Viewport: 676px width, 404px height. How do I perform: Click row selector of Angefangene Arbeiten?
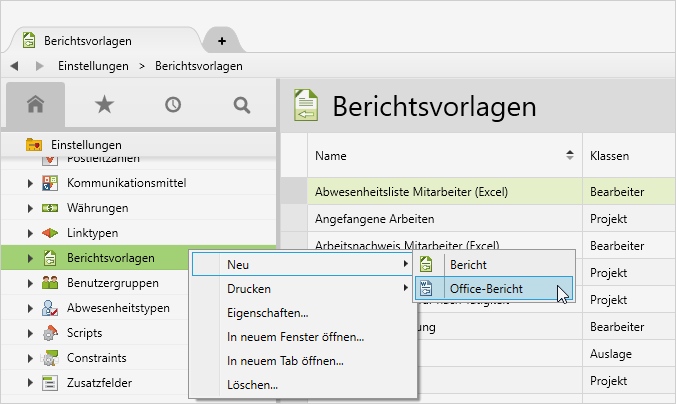pos(294,219)
